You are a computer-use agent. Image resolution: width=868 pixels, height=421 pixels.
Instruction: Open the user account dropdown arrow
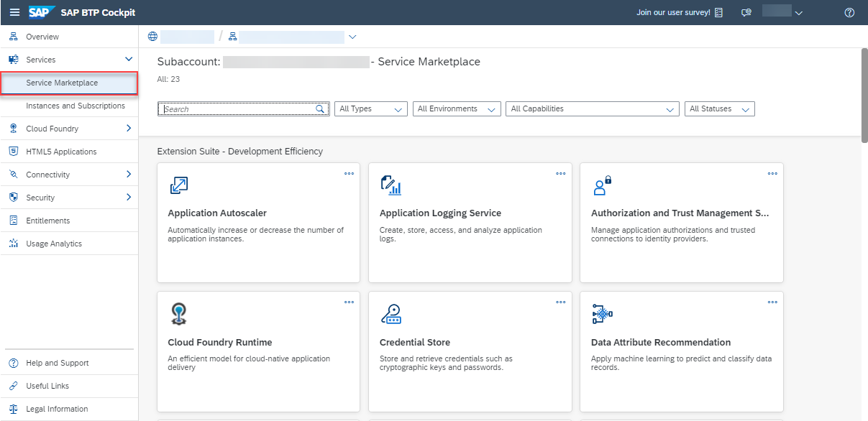click(798, 13)
